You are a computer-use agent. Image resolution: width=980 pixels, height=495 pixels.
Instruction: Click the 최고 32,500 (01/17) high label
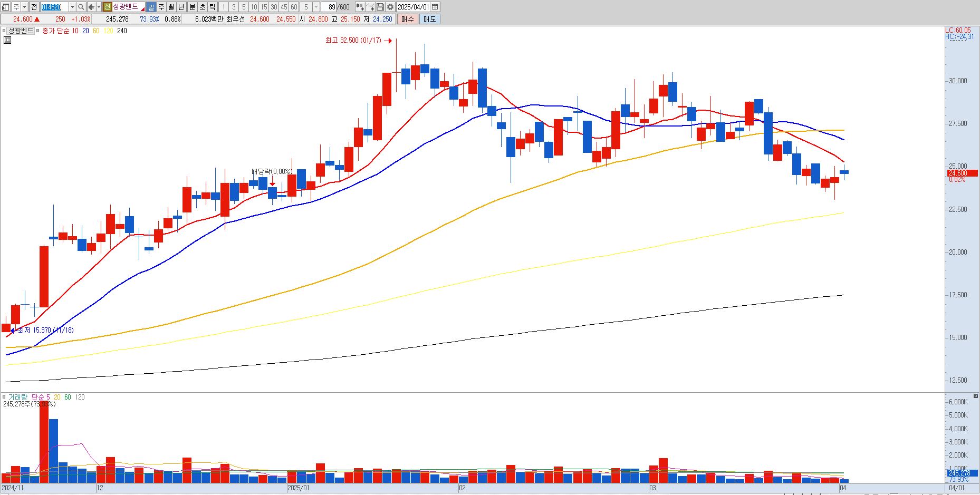point(353,41)
